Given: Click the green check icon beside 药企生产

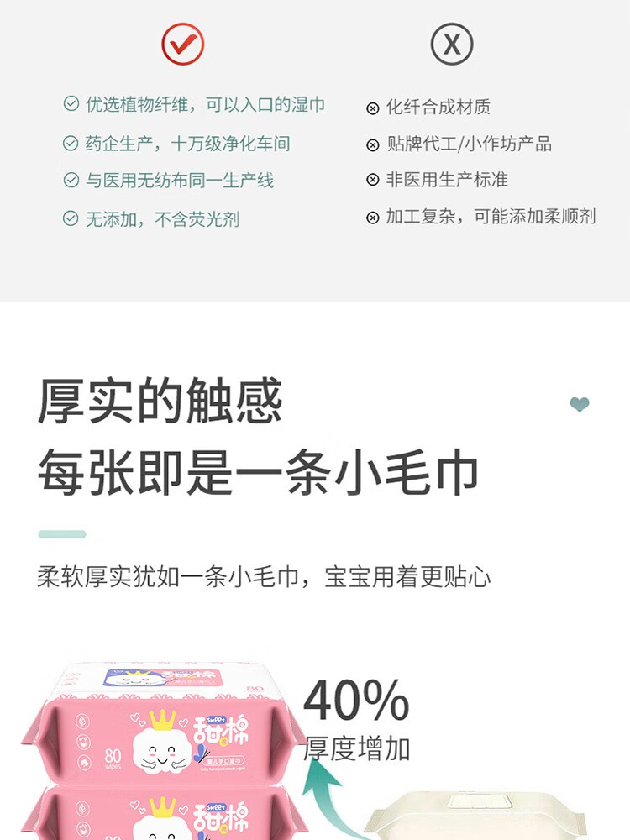Looking at the screenshot, I should click(71, 143).
